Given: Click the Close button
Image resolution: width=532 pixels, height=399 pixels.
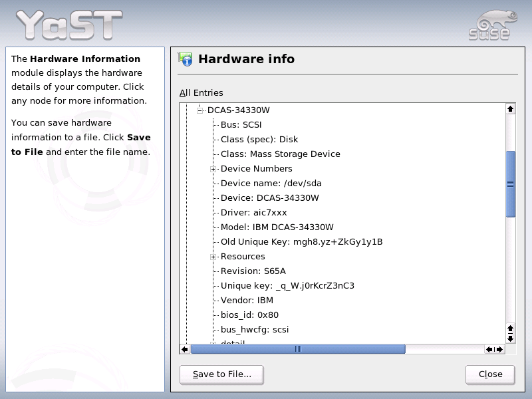Looking at the screenshot, I should (x=490, y=374).
